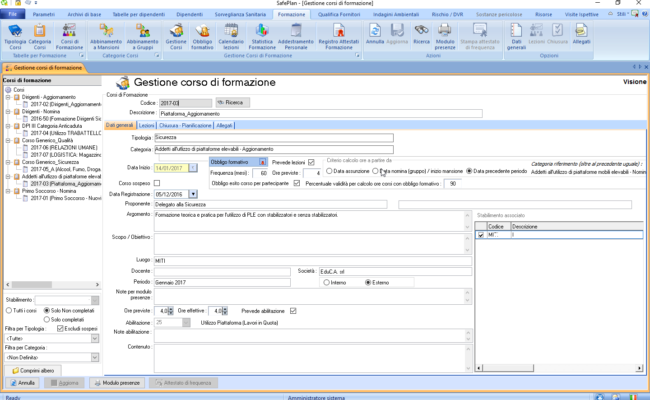
Task: Print Modulo presenze from ribbon
Action: (445, 36)
